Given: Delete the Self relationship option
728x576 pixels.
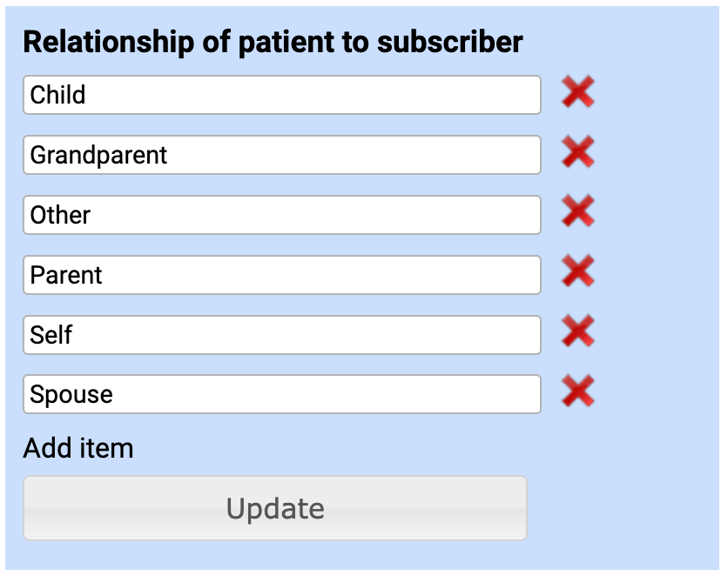Looking at the screenshot, I should pyautogui.click(x=578, y=333).
